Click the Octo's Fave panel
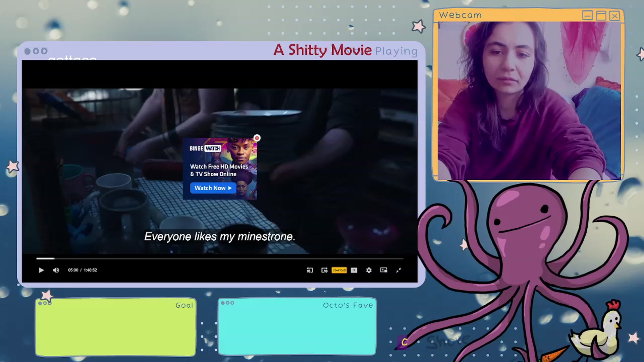 [297, 326]
